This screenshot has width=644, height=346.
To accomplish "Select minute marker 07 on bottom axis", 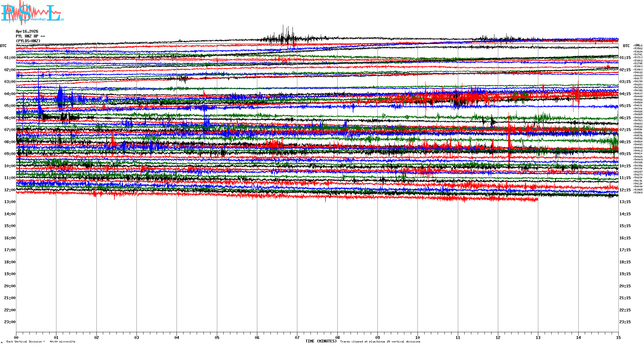I will (297, 337).
